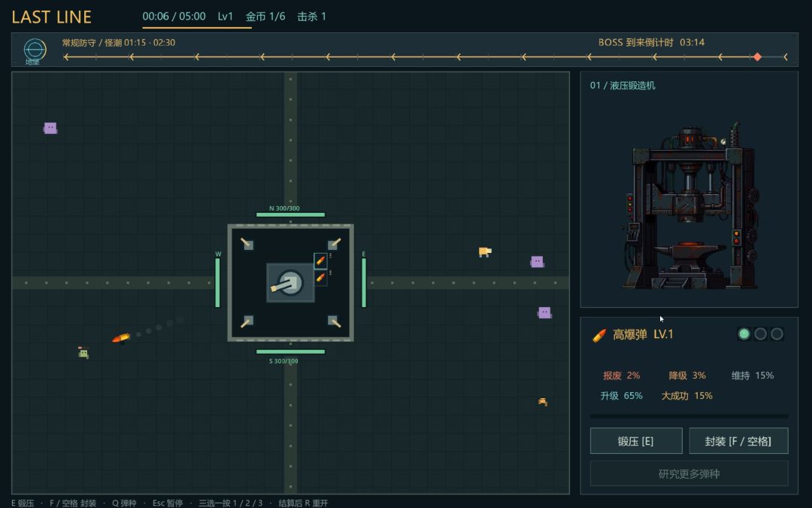Click the 封装 [F / 空格] package button
This screenshot has height=508, width=812.
738,441
